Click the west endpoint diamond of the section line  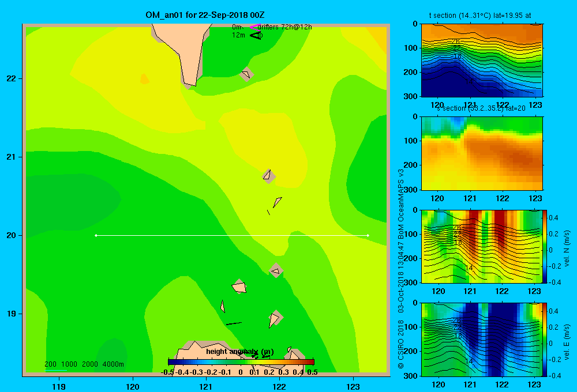point(96,235)
